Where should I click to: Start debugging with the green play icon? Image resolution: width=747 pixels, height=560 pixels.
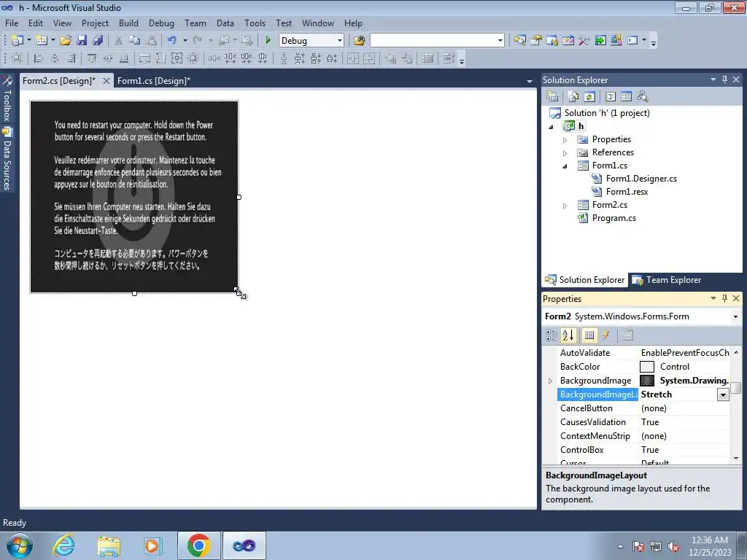click(x=268, y=41)
